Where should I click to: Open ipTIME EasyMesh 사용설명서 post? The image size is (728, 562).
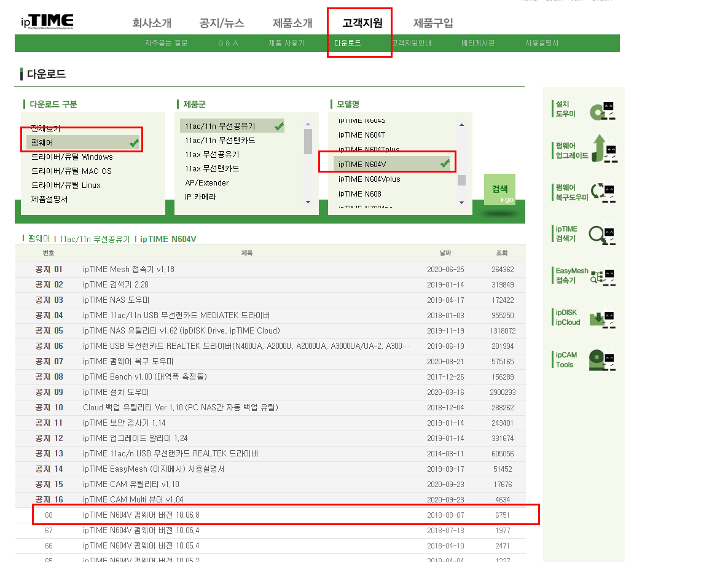click(x=154, y=469)
